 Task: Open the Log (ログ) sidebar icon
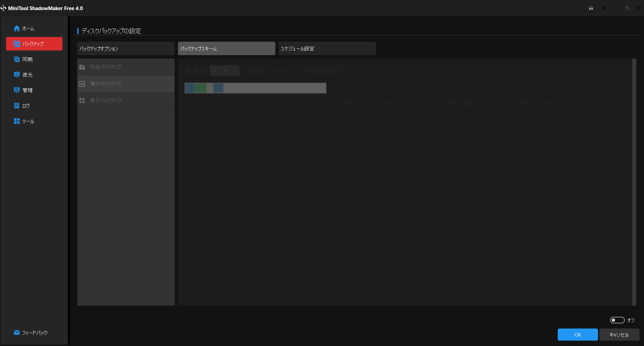tap(16, 106)
